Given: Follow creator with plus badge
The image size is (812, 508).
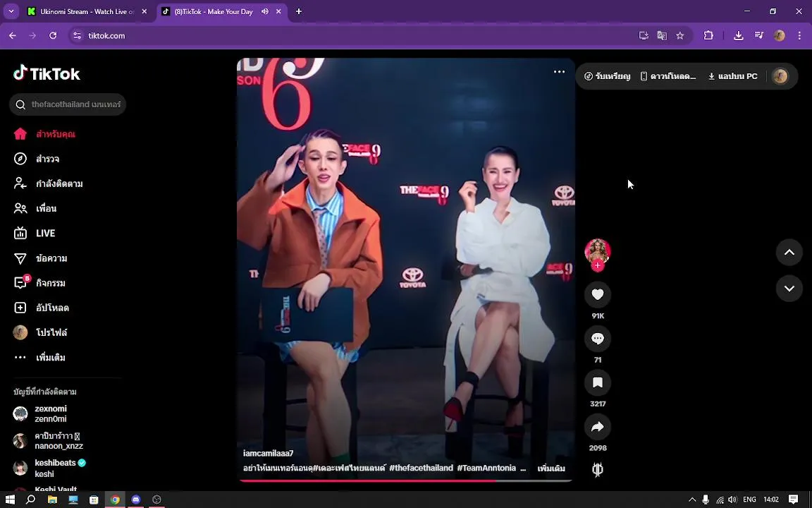Looking at the screenshot, I should click(598, 265).
